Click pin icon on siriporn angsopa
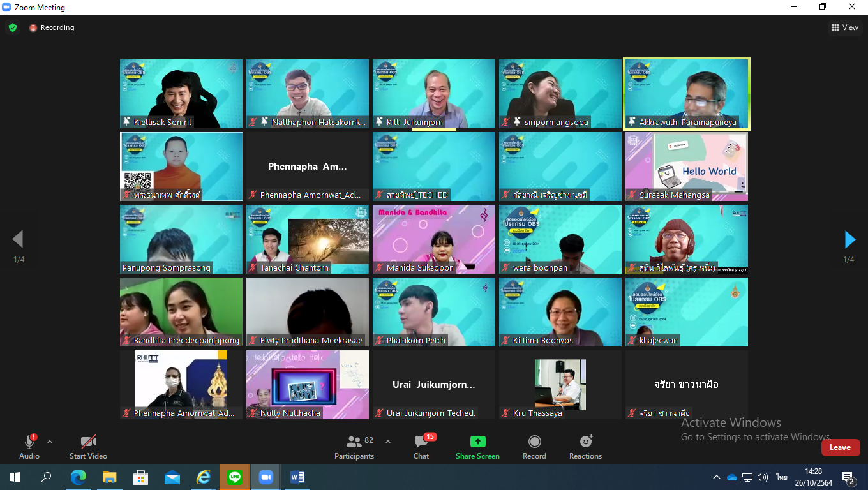 pyautogui.click(x=517, y=121)
